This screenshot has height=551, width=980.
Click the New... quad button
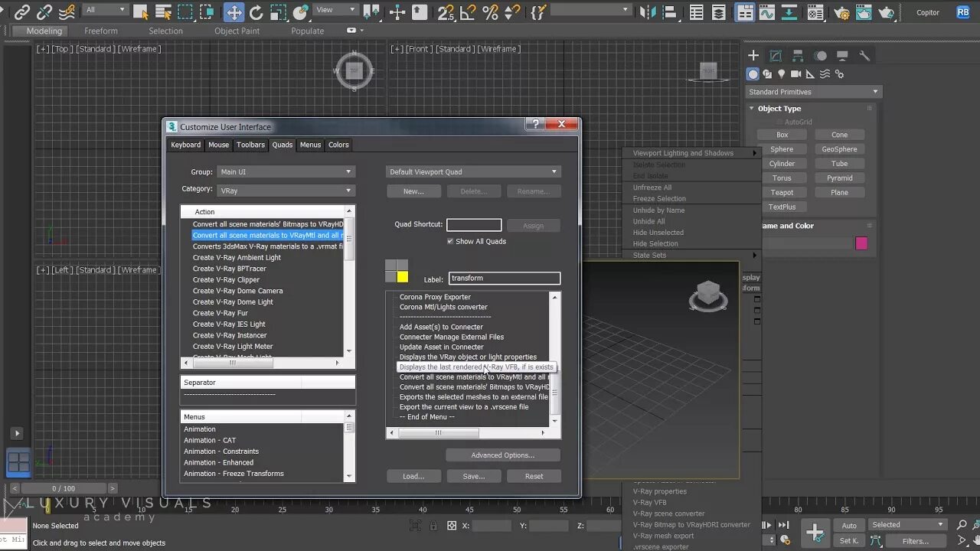tap(413, 191)
